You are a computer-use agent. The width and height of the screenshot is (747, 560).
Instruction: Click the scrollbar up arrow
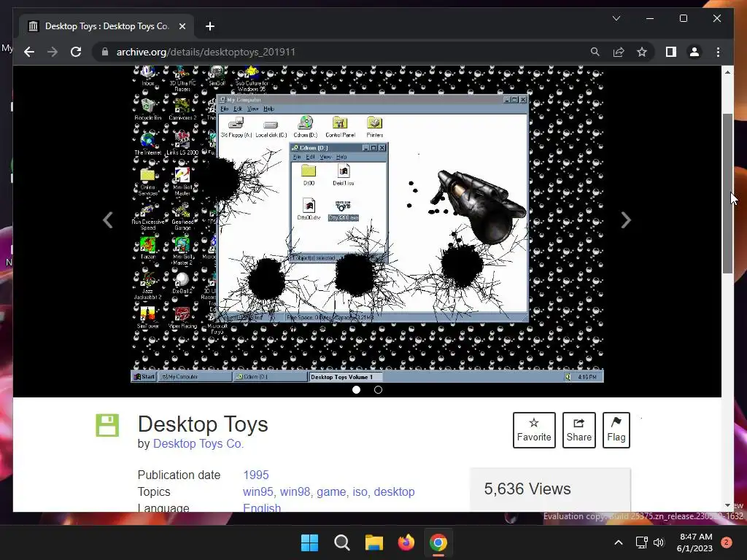pyautogui.click(x=727, y=72)
